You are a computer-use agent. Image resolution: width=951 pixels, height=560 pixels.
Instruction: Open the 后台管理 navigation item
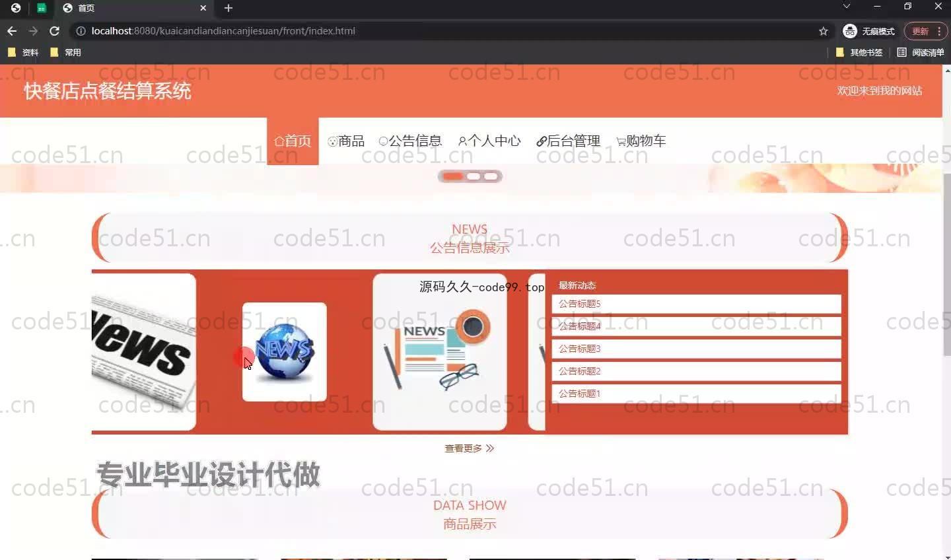click(x=569, y=141)
